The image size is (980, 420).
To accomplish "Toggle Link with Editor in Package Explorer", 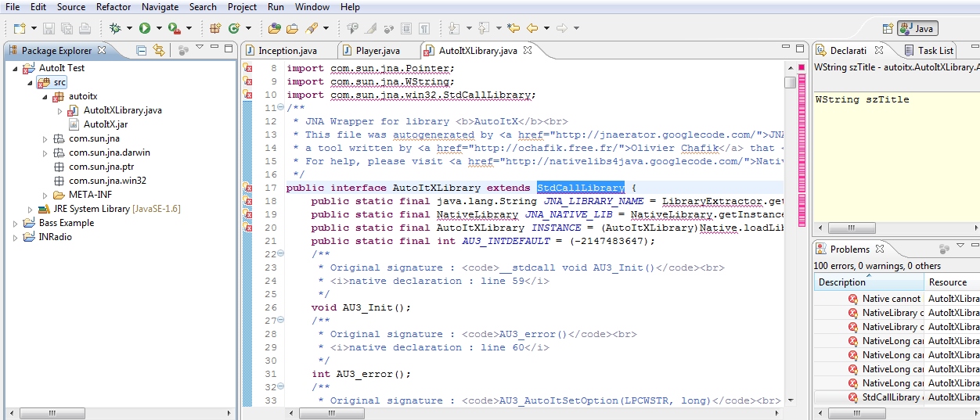I will pyautogui.click(x=159, y=50).
